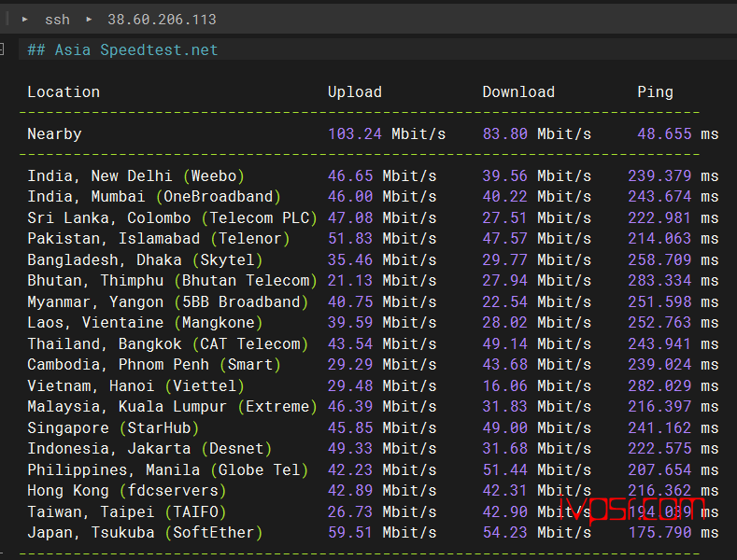Screen dimensions: 737x560
Task: Click the 38.60.206.113 host breadcrumb
Action: 162,20
